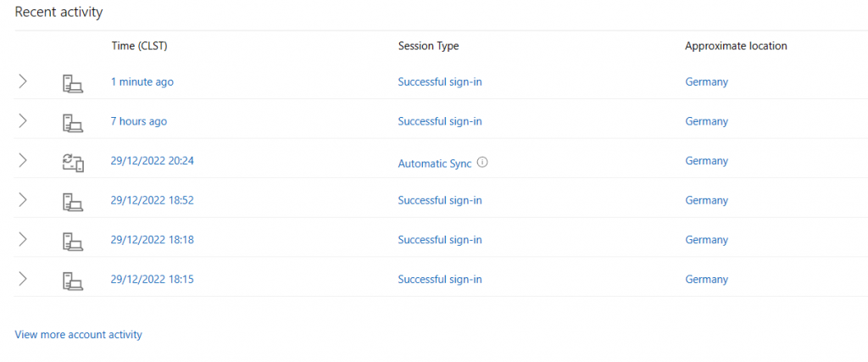Expand the 1 minute ago activity row
The width and height of the screenshot is (868, 362).
click(x=23, y=82)
